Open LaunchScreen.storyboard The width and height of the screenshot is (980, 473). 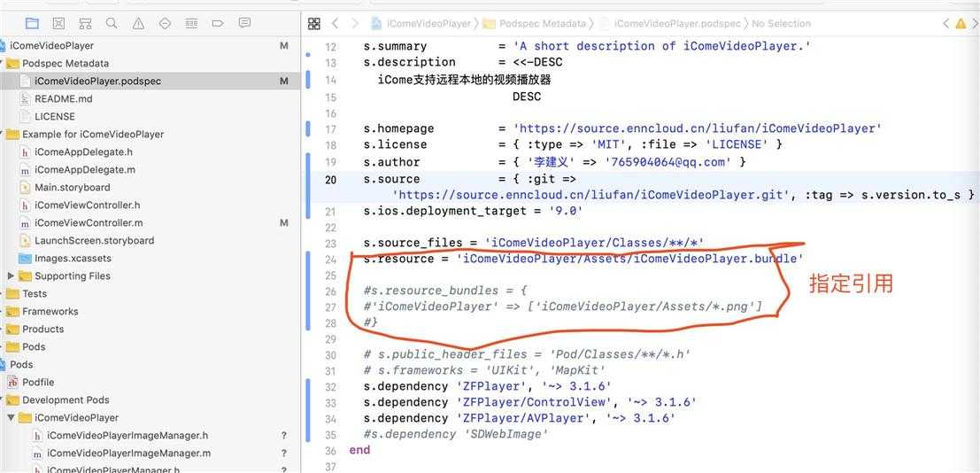pyautogui.click(x=94, y=240)
